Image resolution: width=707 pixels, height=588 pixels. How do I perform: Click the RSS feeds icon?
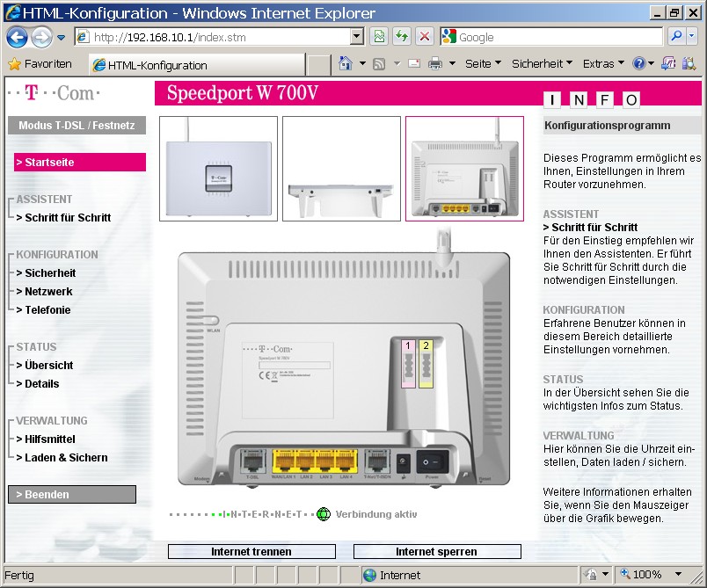(379, 64)
